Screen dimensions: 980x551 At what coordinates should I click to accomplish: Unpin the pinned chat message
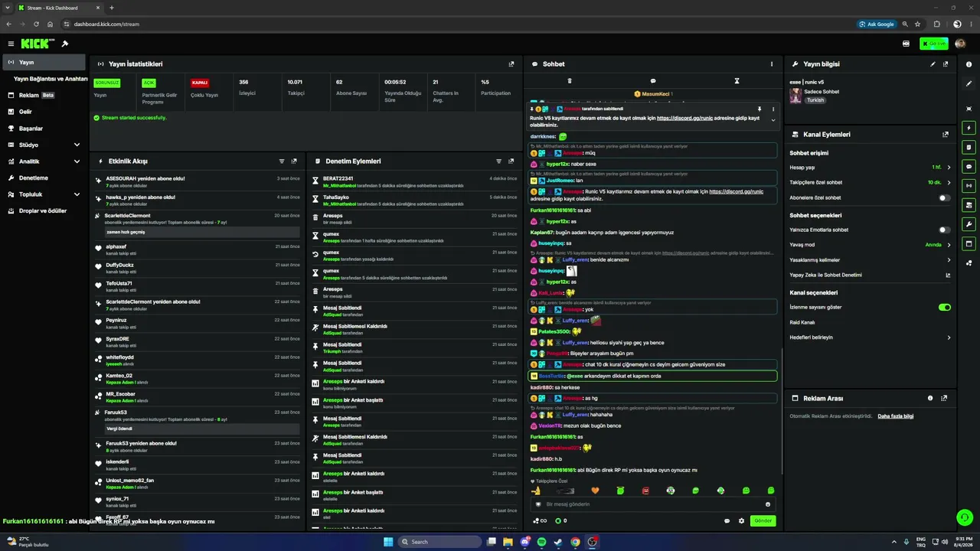[x=759, y=109]
